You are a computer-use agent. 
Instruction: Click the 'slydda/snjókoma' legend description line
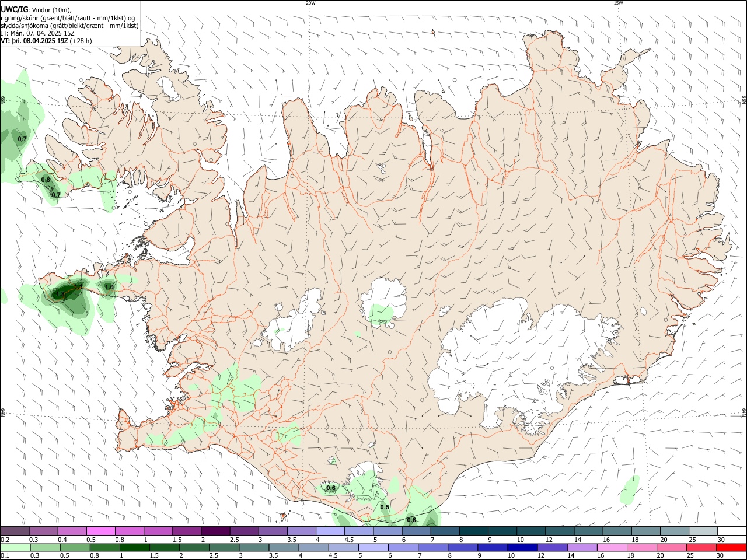tap(69, 26)
